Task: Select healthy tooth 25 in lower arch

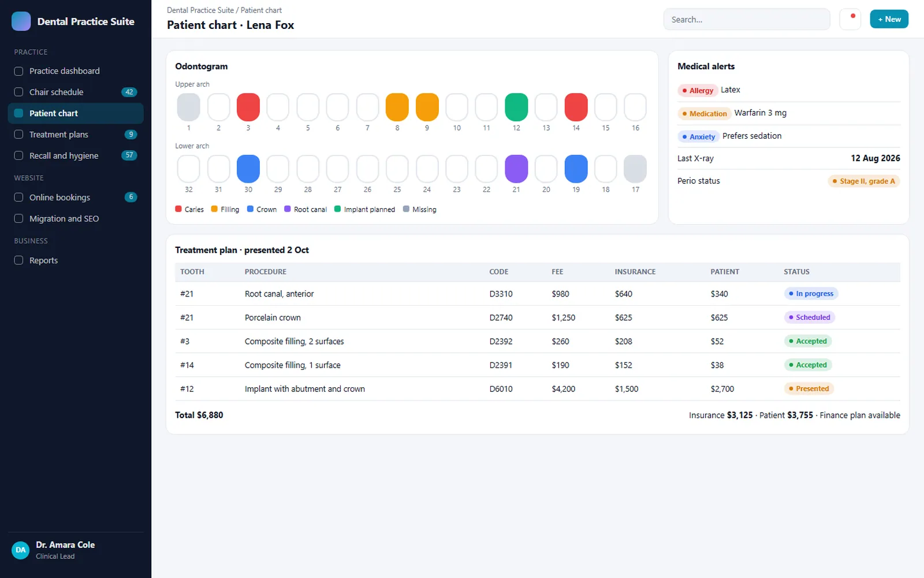Action: [x=397, y=169]
